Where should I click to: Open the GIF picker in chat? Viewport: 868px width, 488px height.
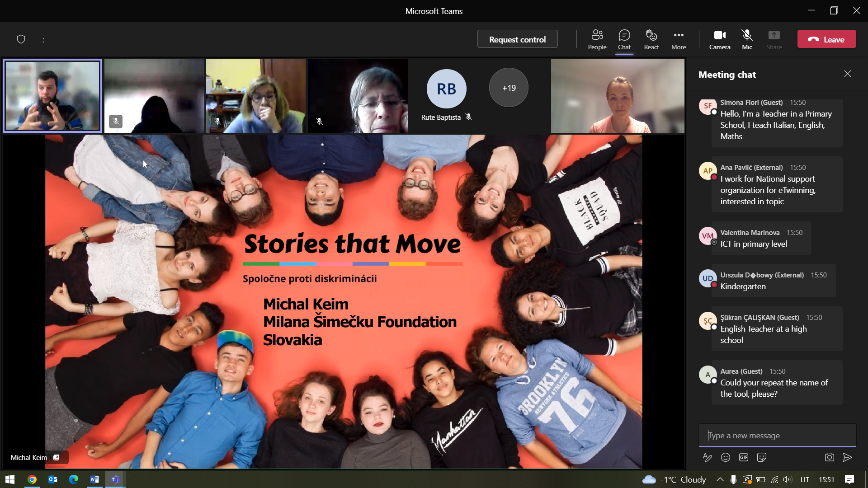[x=744, y=457]
